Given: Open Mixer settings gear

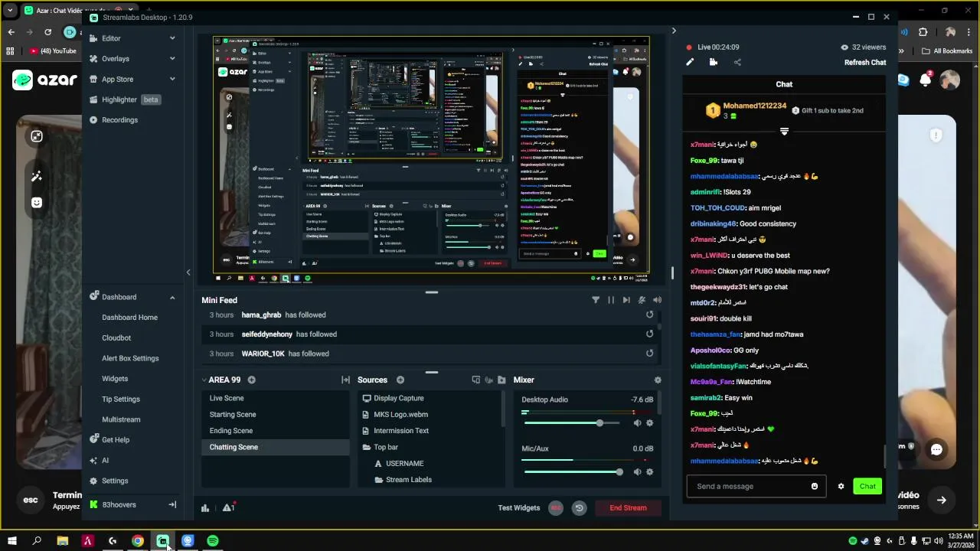Looking at the screenshot, I should point(658,380).
